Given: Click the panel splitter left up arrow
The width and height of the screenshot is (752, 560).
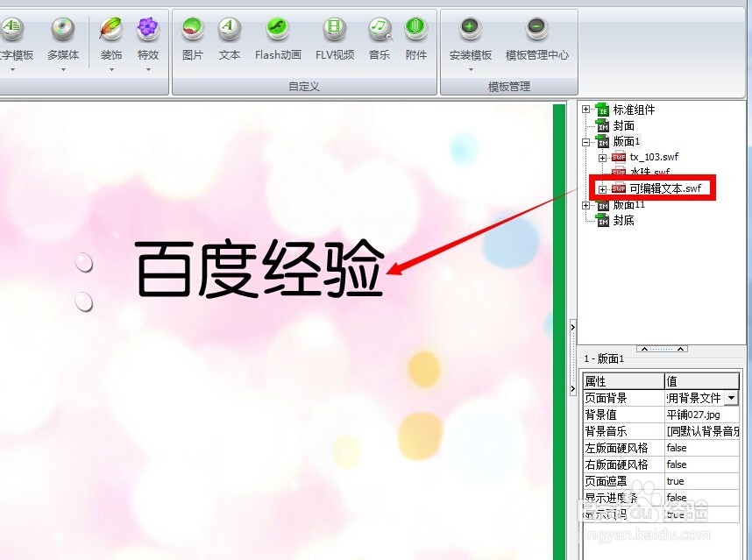Looking at the screenshot, I should 644,349.
